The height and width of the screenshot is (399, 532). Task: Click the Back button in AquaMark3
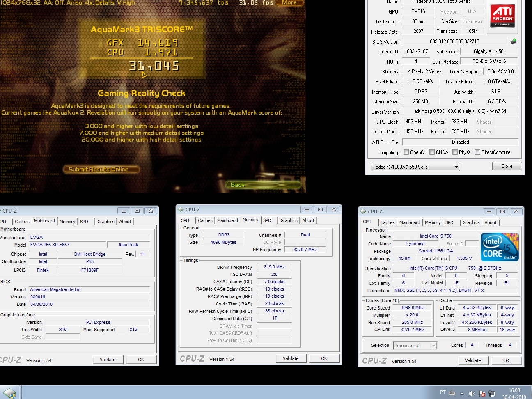(x=237, y=185)
